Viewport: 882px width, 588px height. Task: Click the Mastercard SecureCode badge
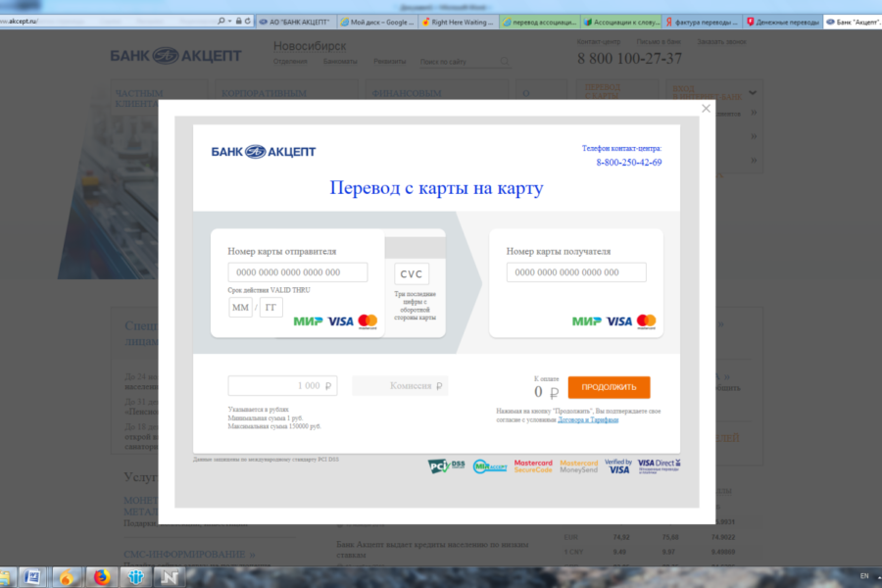(x=533, y=466)
